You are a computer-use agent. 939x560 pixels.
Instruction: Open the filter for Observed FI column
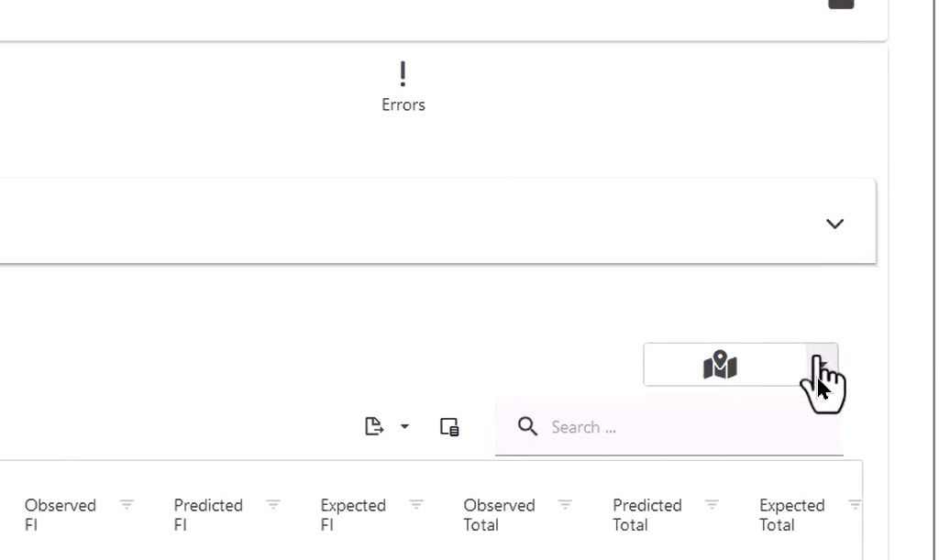pyautogui.click(x=127, y=505)
